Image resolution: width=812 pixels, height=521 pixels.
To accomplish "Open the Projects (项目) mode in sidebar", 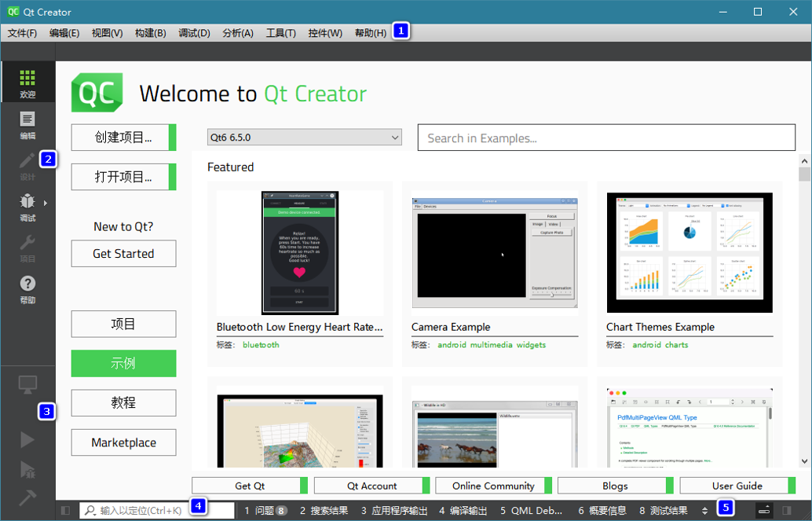I will (x=27, y=248).
